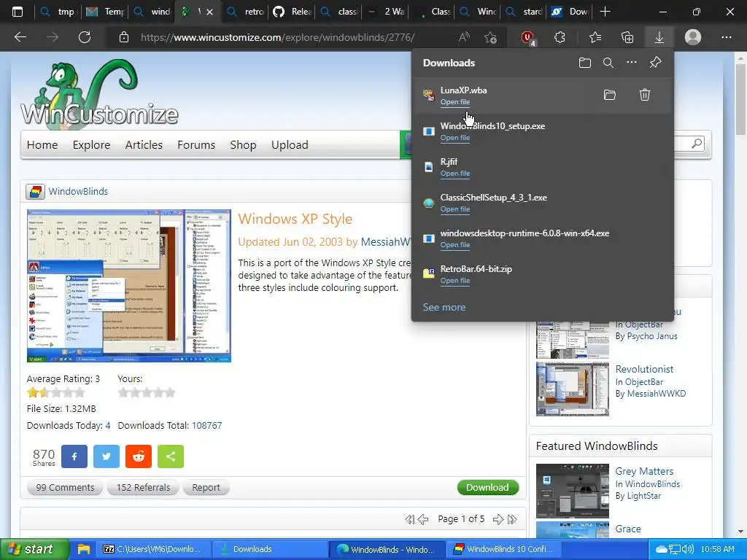Click the Start button on the taskbar
747x560 pixels.
pos(35,549)
